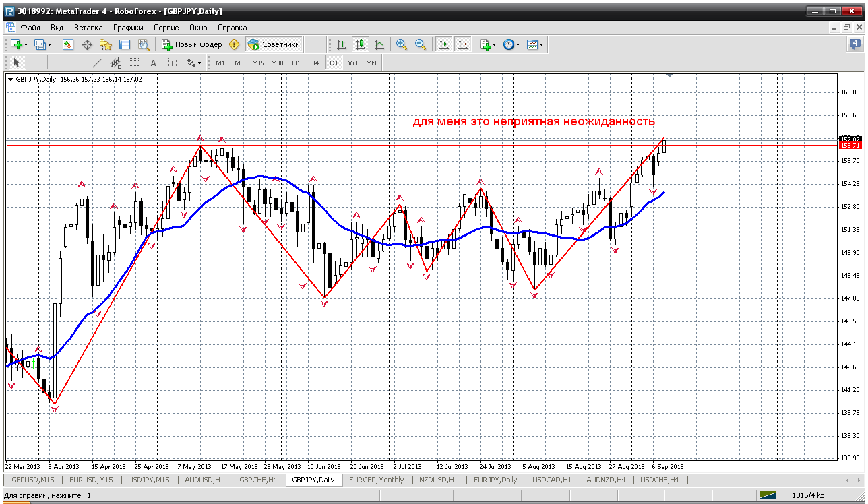
Task: Select the H4 timeframe
Action: (x=315, y=63)
